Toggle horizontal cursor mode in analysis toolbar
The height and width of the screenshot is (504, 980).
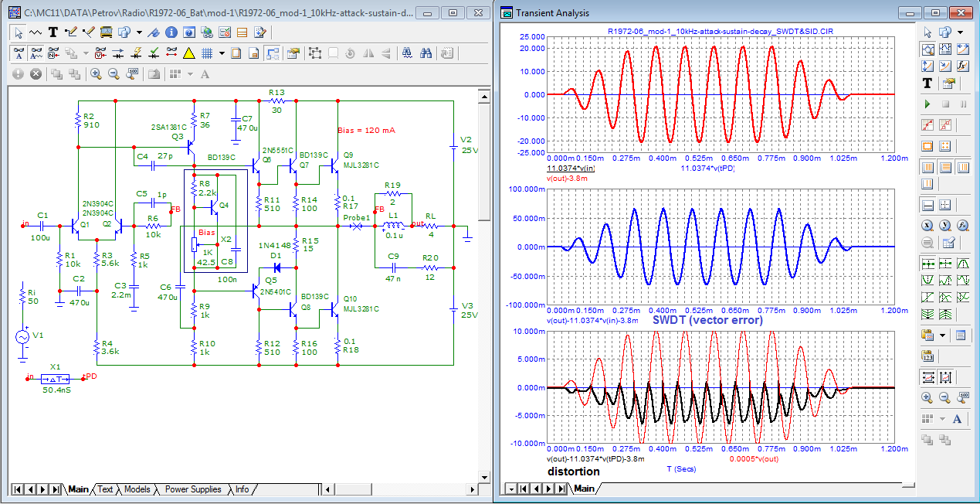pyautogui.click(x=927, y=205)
